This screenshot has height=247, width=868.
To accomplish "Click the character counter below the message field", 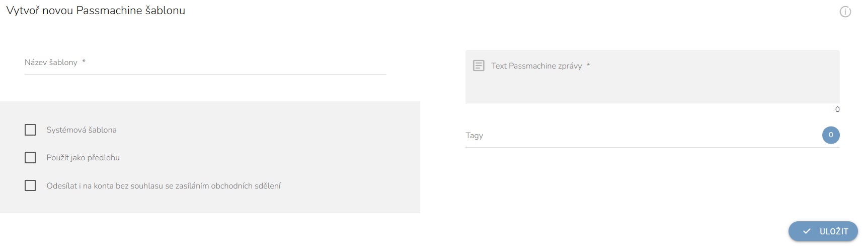I will pos(837,109).
